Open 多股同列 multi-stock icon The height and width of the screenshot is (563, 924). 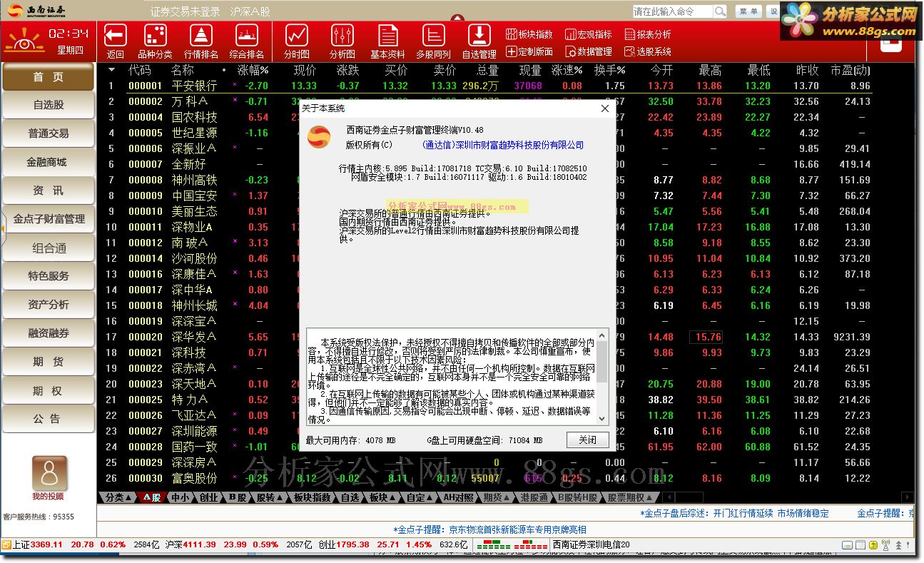click(x=434, y=36)
